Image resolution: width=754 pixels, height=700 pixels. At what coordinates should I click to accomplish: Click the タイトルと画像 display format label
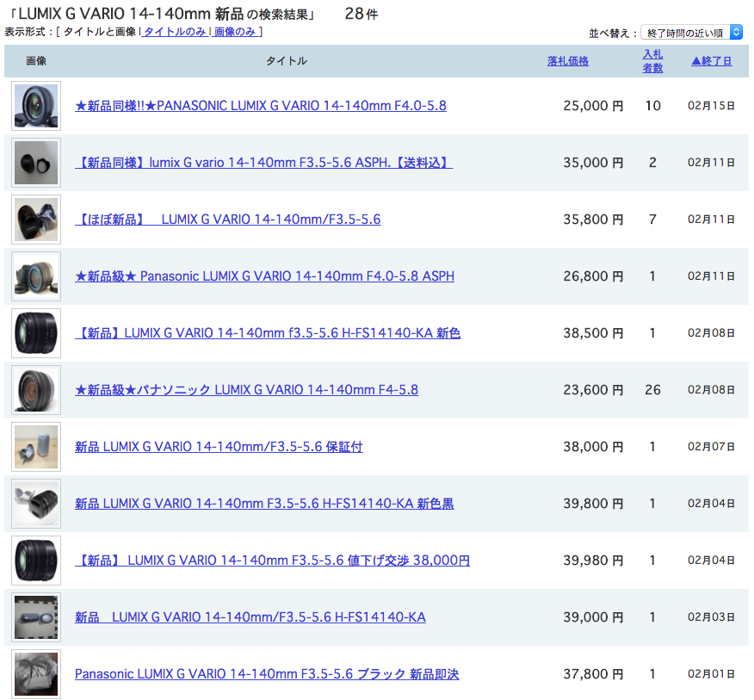[x=100, y=32]
